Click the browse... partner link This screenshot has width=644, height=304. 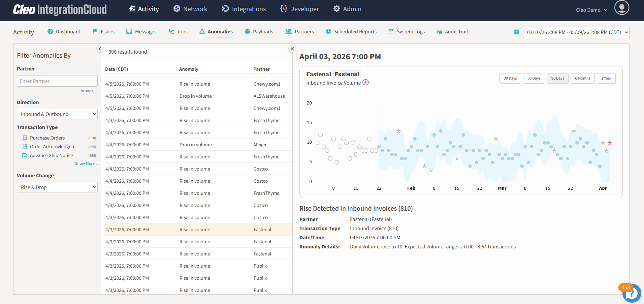pos(89,91)
